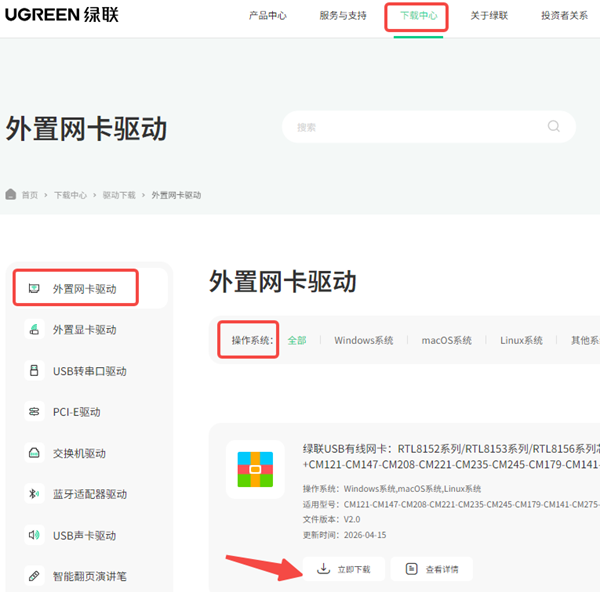Click the download arrow icon
Image resolution: width=600 pixels, height=592 pixels.
tap(323, 569)
